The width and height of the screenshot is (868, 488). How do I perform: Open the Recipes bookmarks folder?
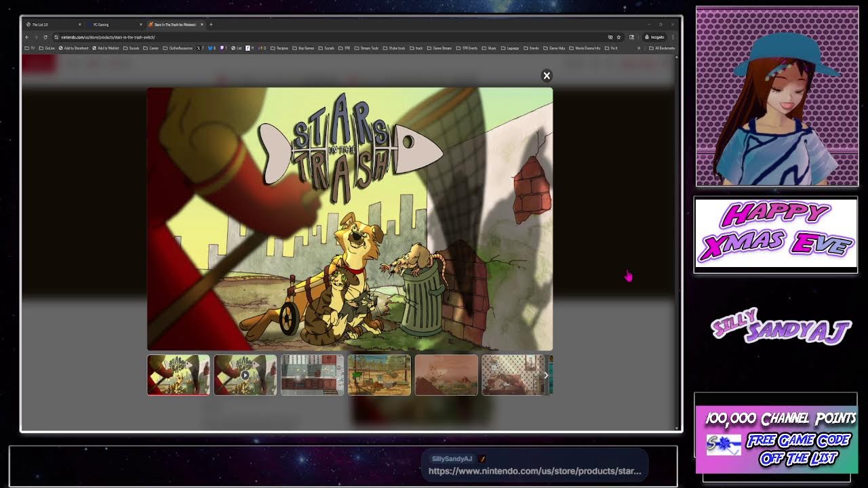point(279,48)
